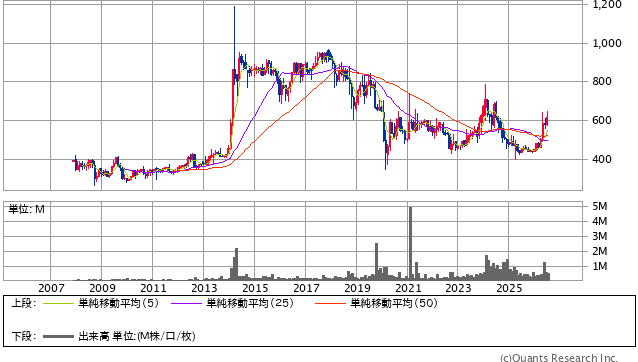Click the 400 price axis label

tap(601, 159)
